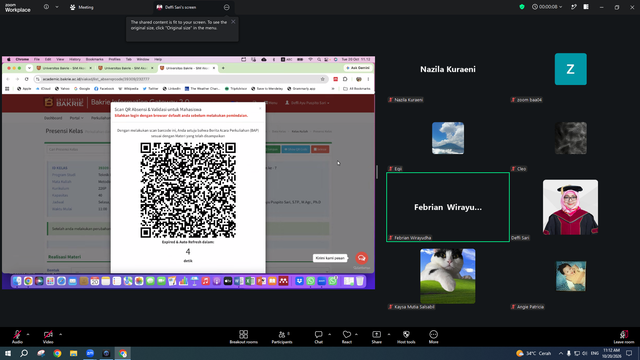Select Deffi Sari's graduation photo tile
Screen dimensions: 640x360
point(571,207)
